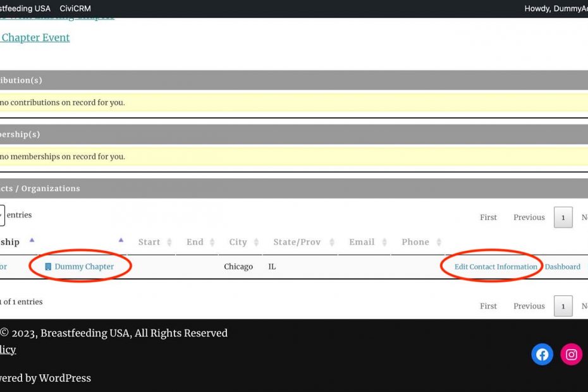588x392 pixels.
Task: Sort by End using its sort arrows
Action: (x=212, y=242)
